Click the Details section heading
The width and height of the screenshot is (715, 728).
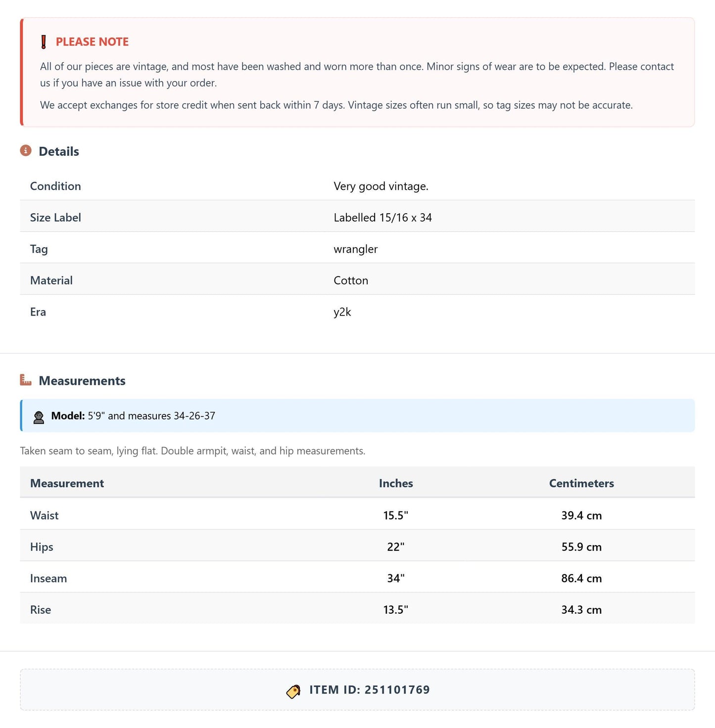pos(59,151)
